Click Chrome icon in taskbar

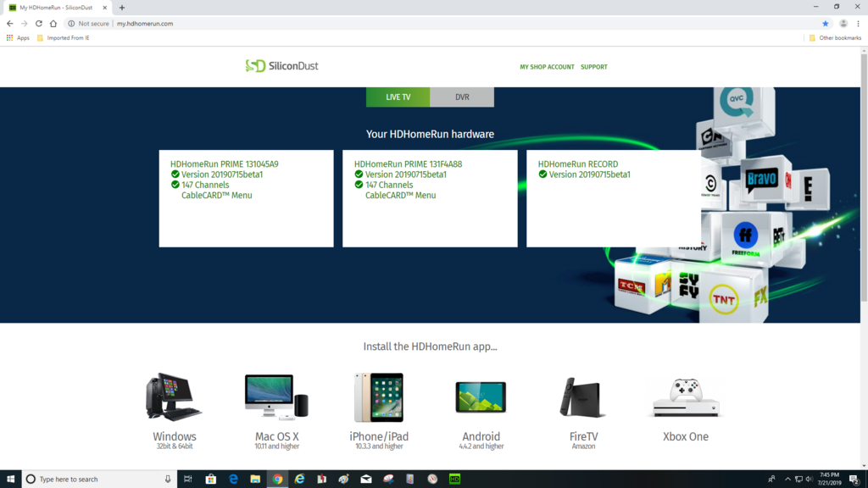(277, 480)
